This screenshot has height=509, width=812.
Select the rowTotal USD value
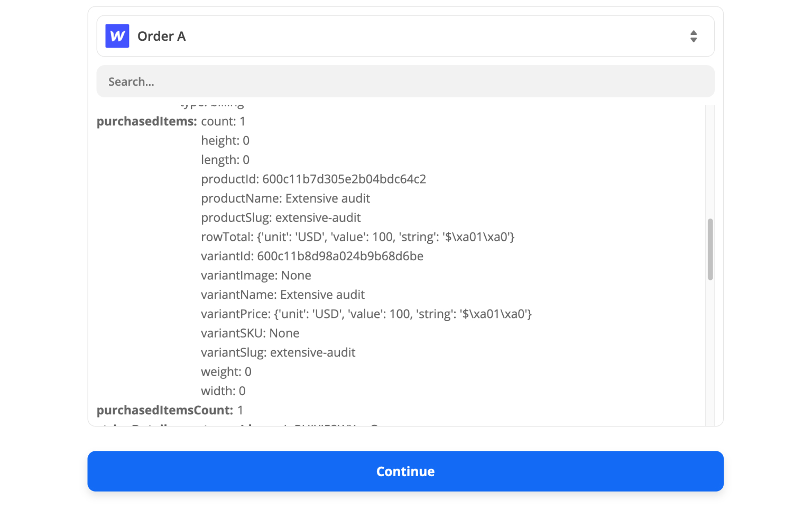[x=358, y=237]
